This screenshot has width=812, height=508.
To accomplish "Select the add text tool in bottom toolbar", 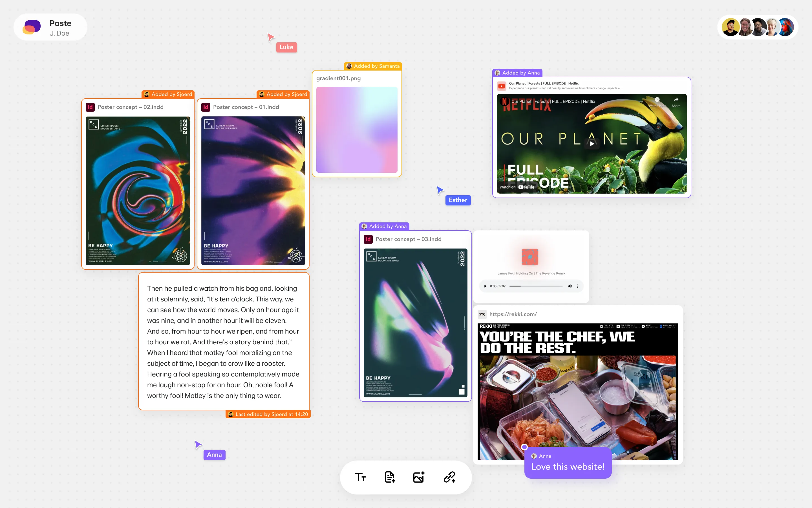I will (360, 477).
